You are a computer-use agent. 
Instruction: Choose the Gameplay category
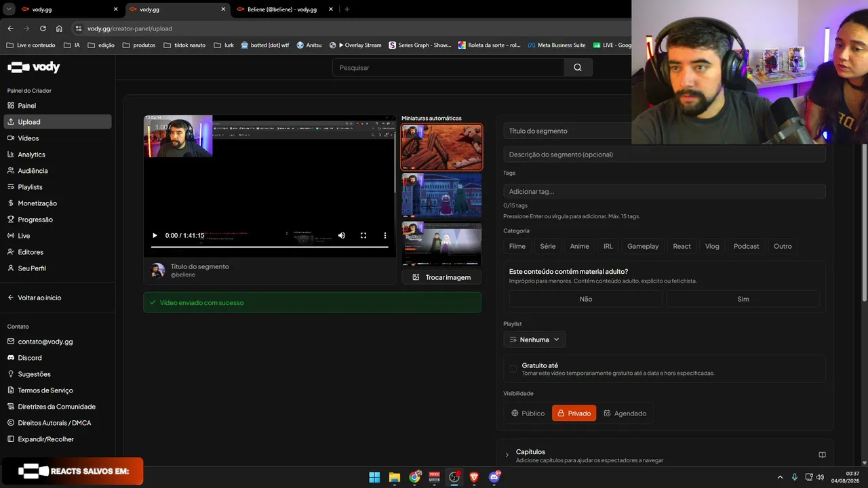pos(643,246)
